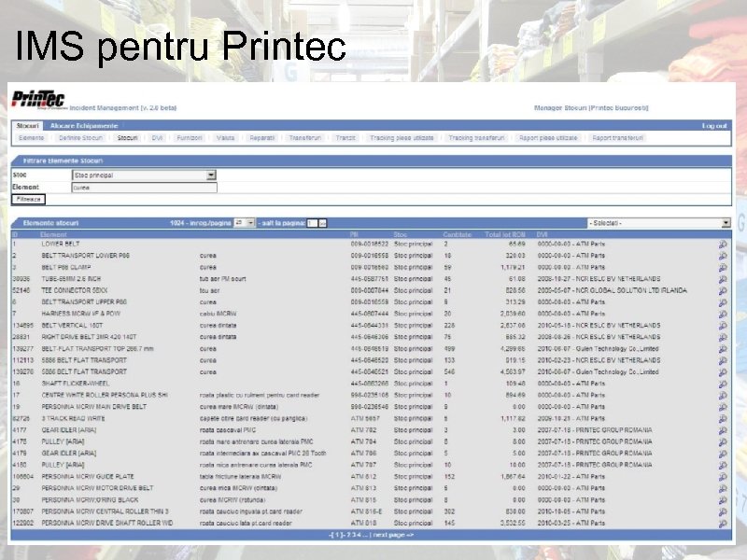This screenshot has width=747, height=560.
Task: Open Tracking piese utilizate submenu item
Action: (402, 138)
